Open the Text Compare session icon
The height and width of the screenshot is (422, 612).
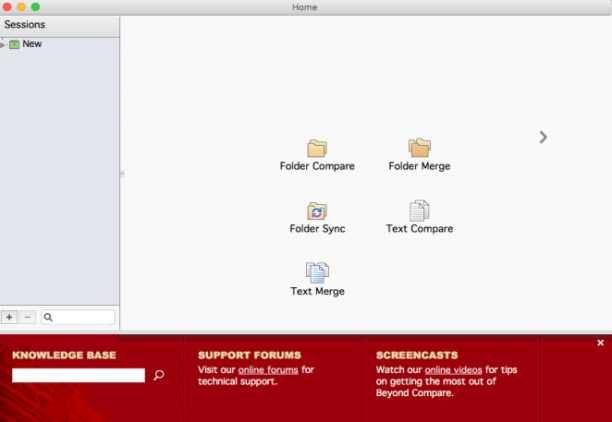[419, 211]
